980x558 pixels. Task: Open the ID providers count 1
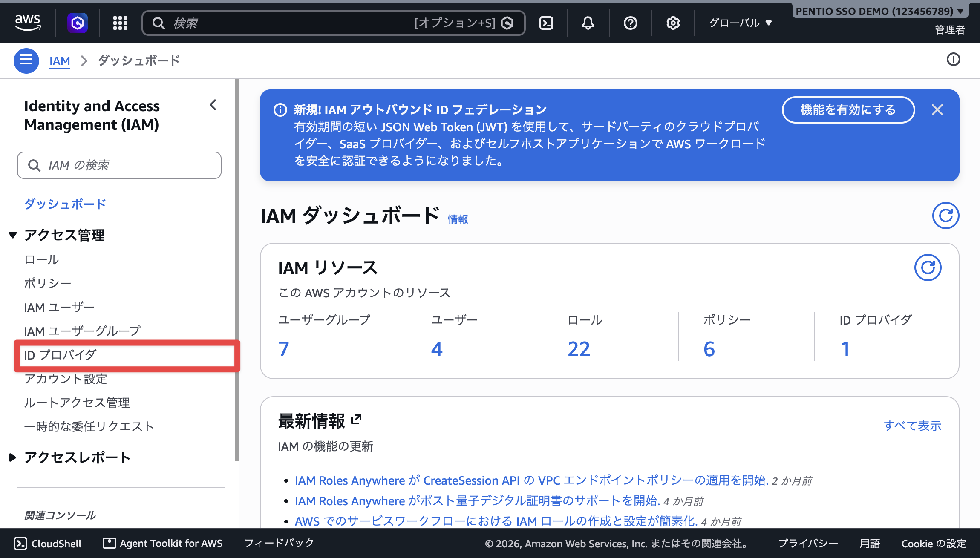pos(845,349)
